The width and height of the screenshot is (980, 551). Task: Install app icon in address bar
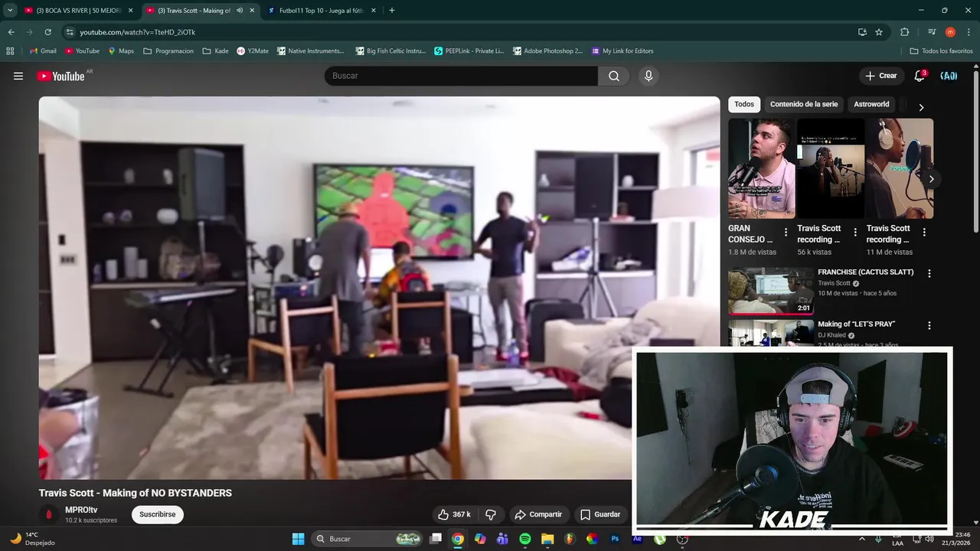click(x=862, y=32)
